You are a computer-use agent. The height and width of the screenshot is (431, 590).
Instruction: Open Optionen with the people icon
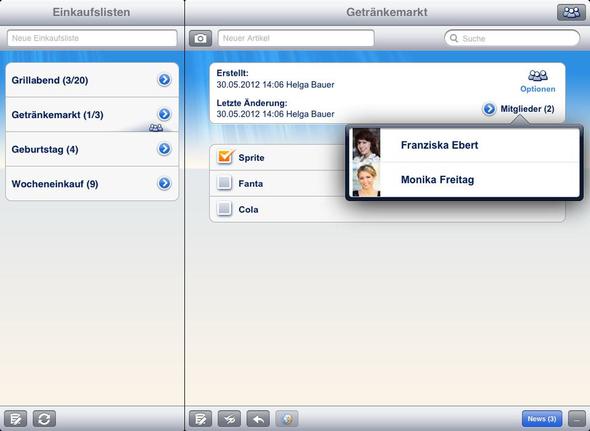tap(537, 81)
